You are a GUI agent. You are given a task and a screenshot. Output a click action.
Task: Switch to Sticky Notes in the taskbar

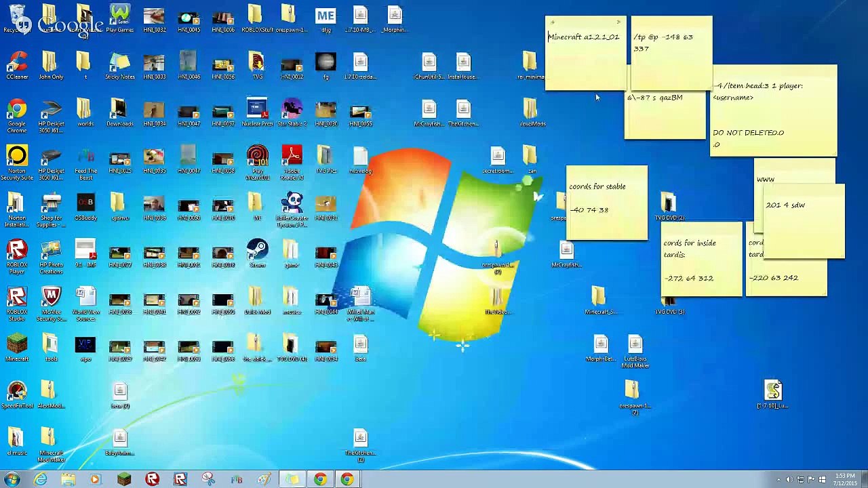(x=292, y=479)
